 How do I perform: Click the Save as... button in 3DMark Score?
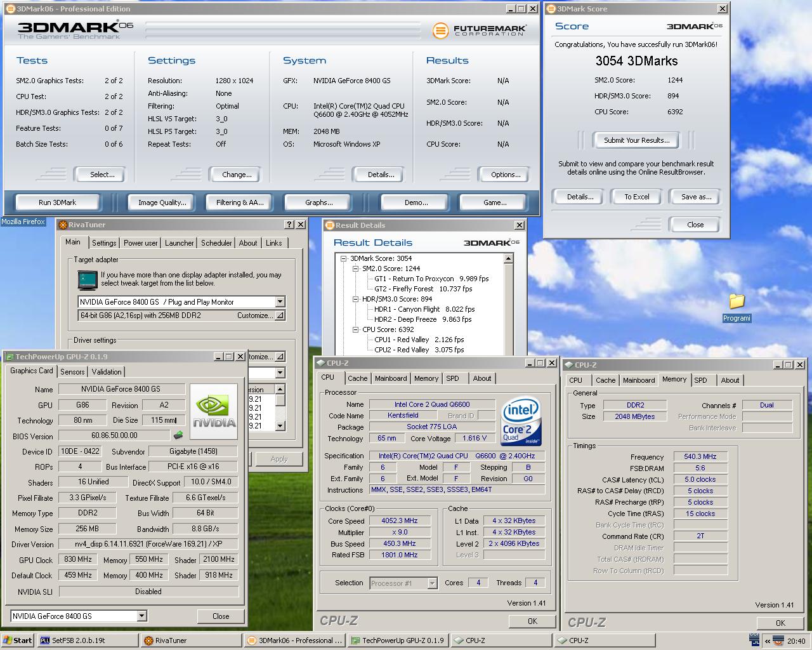tap(696, 197)
